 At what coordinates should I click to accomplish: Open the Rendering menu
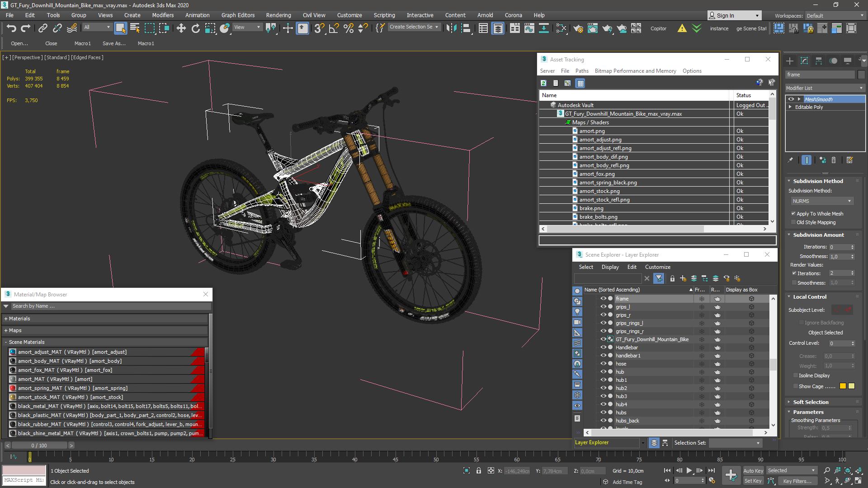(278, 15)
